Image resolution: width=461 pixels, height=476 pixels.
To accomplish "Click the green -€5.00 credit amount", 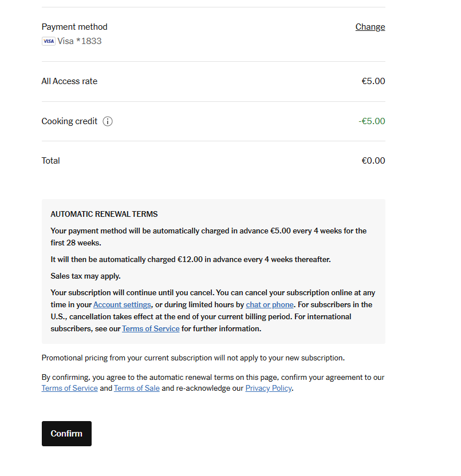I will coord(372,121).
